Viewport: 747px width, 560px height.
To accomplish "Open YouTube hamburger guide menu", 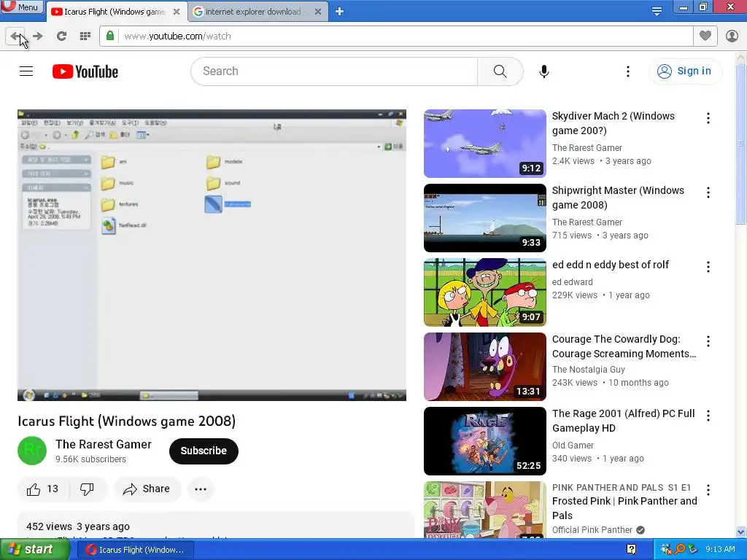I will 26,71.
